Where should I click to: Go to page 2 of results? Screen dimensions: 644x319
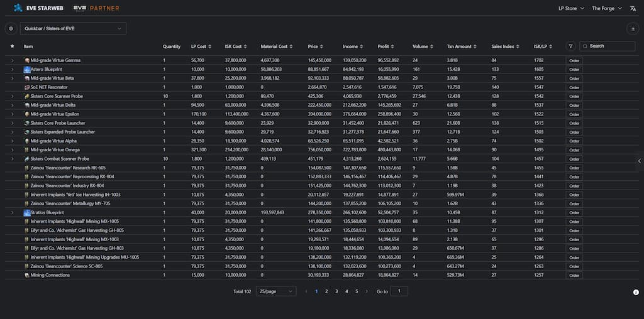pyautogui.click(x=326, y=291)
